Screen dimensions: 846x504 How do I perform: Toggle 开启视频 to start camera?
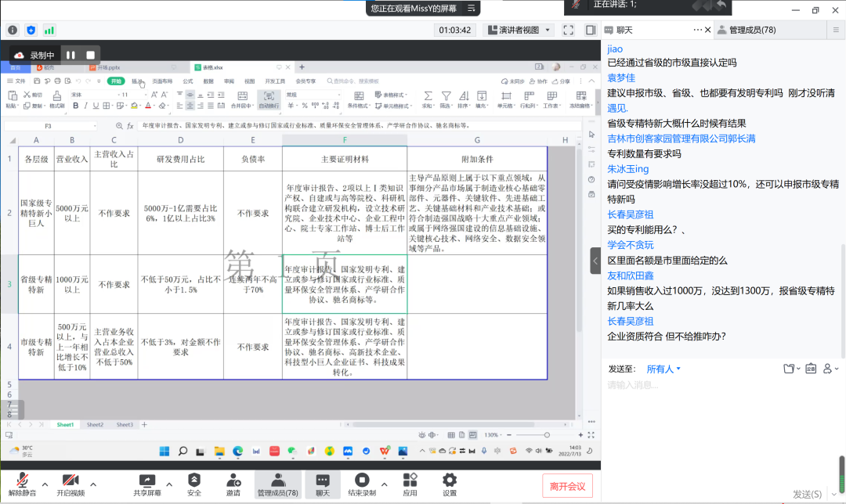[70, 484]
